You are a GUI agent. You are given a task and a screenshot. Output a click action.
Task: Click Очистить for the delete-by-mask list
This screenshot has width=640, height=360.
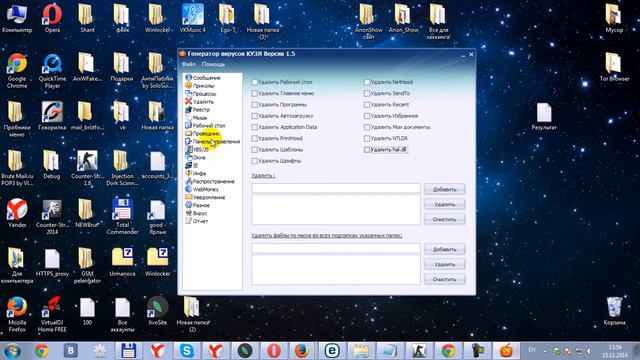444,279
